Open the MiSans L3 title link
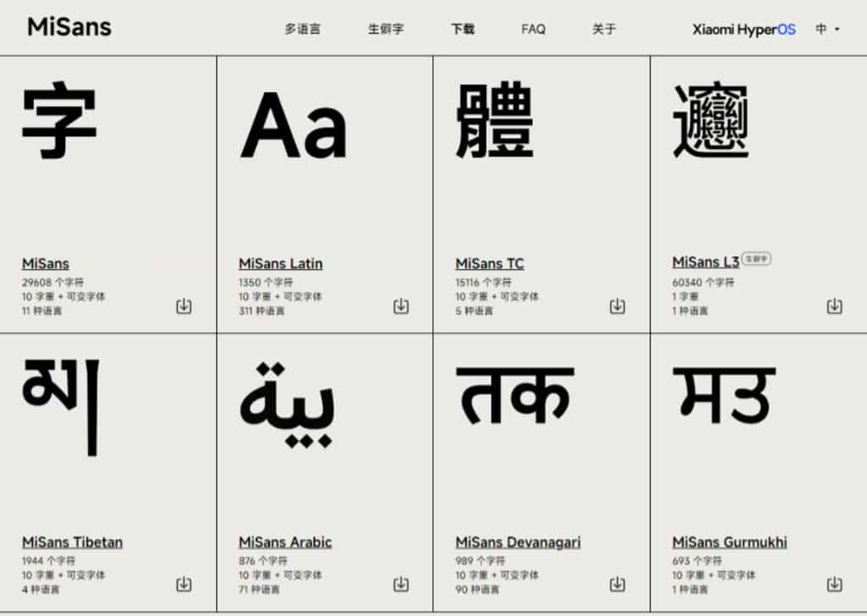The width and height of the screenshot is (867, 616). click(705, 261)
